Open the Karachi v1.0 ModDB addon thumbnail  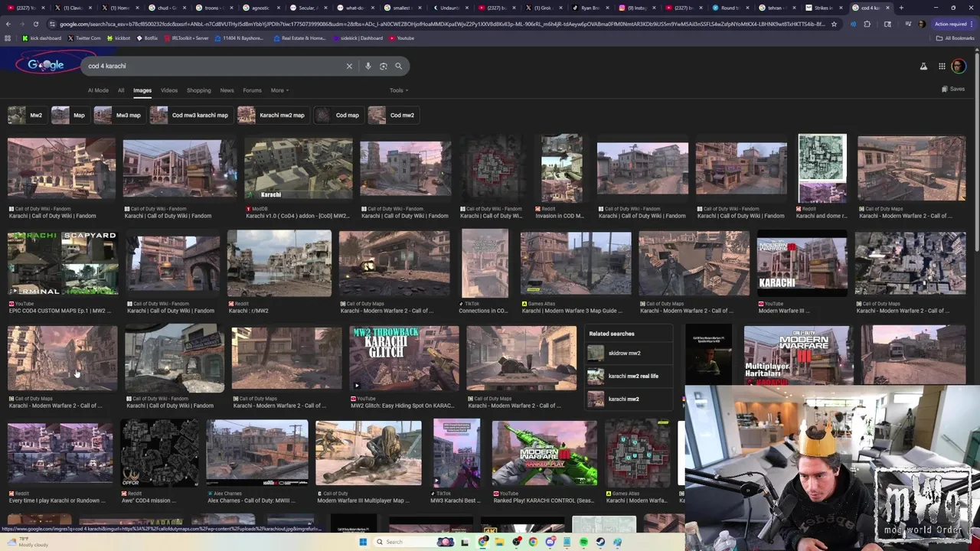click(x=299, y=169)
